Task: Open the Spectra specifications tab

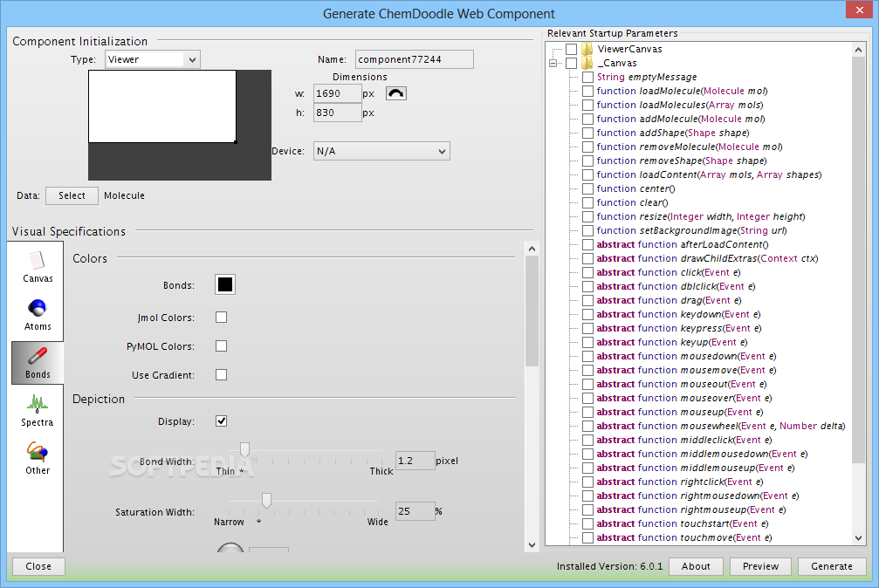Action: (37, 411)
